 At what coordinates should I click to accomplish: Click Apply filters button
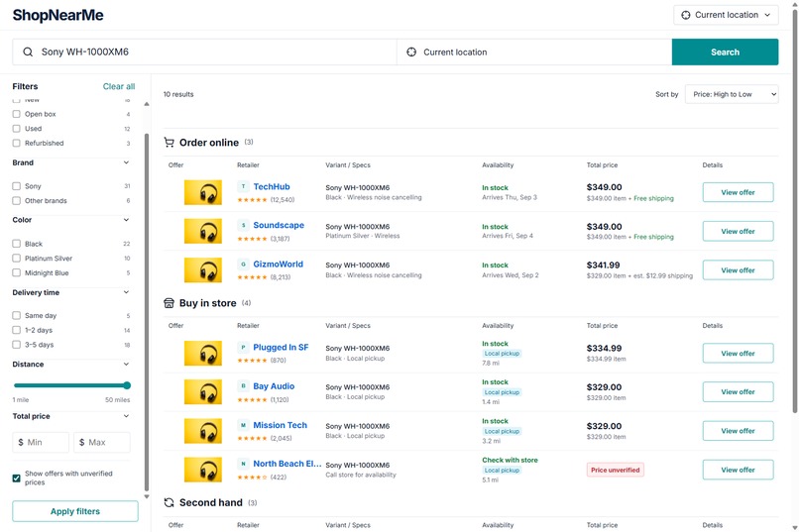click(x=75, y=511)
